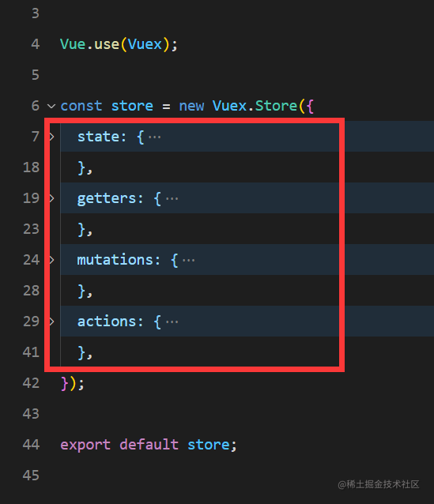Image resolution: width=434 pixels, height=504 pixels.
Task: Click the store variable in export statement
Action: (x=209, y=445)
